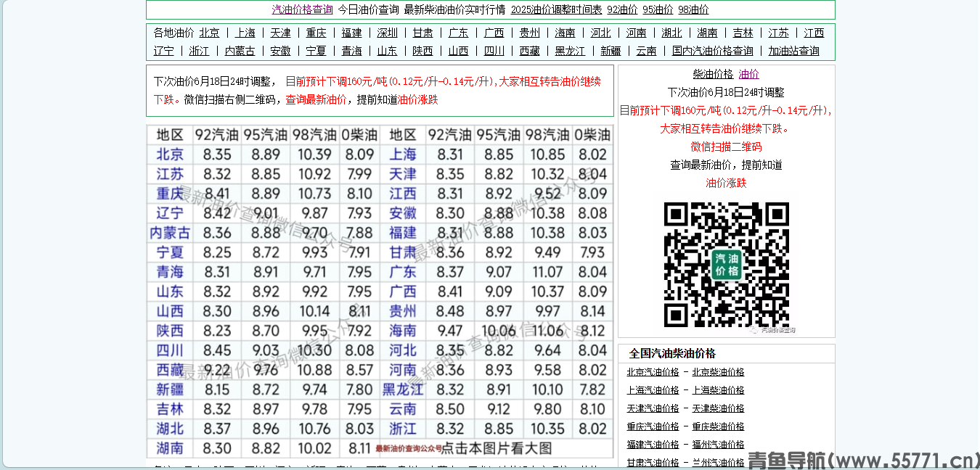Viewport: 980px width, 470px height.
Task: Click 海南 92汽油 price 9.47 in table
Action: coord(450,331)
